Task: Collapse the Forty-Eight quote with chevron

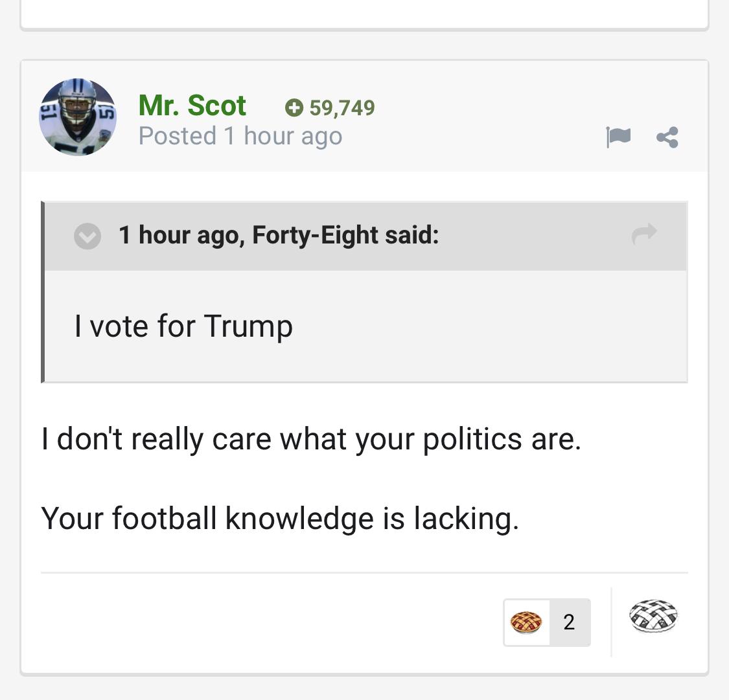Action: 87,236
